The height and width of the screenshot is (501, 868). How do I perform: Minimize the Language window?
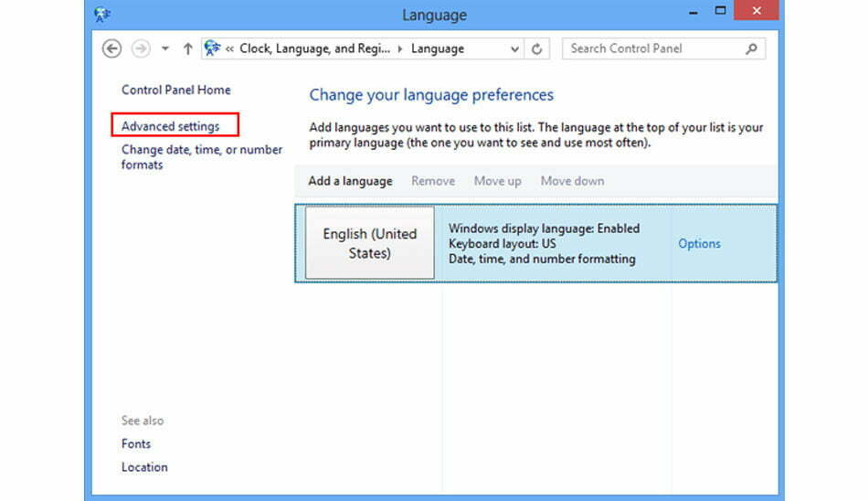(693, 12)
